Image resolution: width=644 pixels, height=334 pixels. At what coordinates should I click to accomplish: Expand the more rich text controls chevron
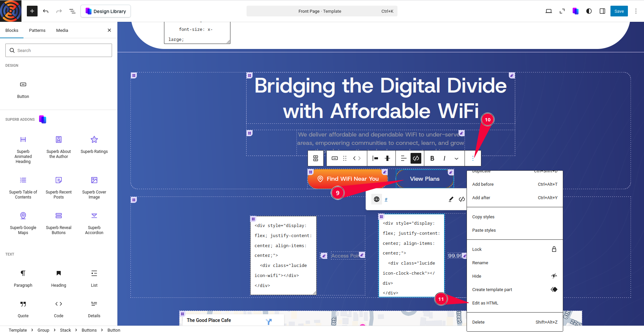pos(456,158)
